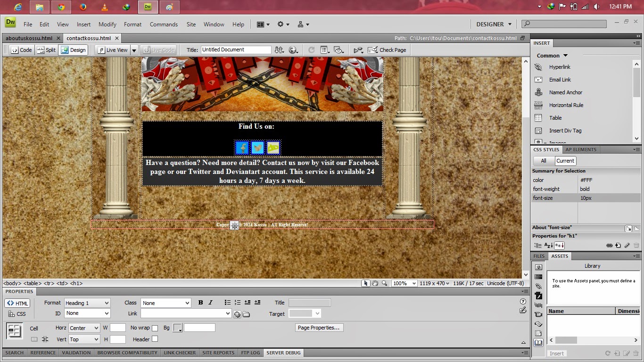Open the Live View options arrow
The image size is (644, 362).
(134, 50)
